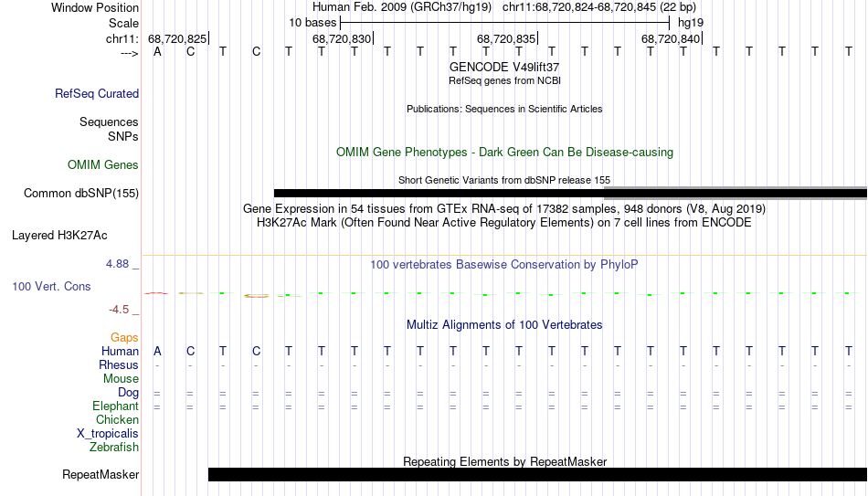Click the Elephant alignment row label

pyautogui.click(x=115, y=406)
